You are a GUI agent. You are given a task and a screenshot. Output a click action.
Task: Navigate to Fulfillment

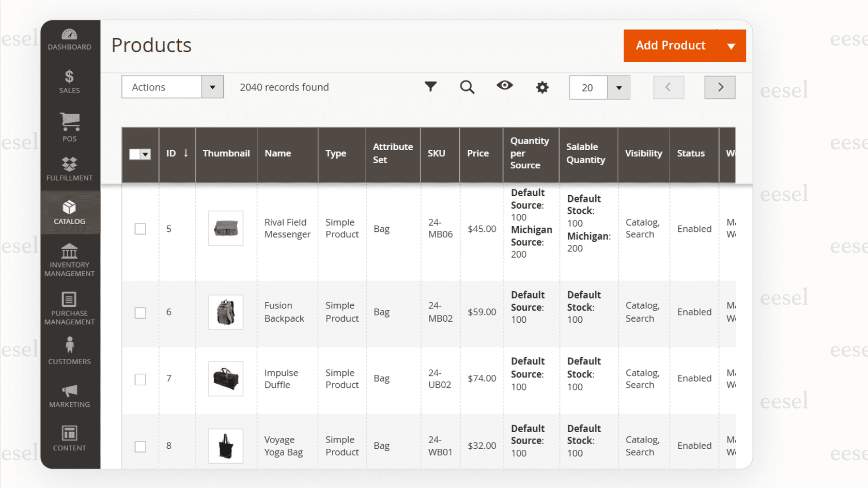point(70,168)
